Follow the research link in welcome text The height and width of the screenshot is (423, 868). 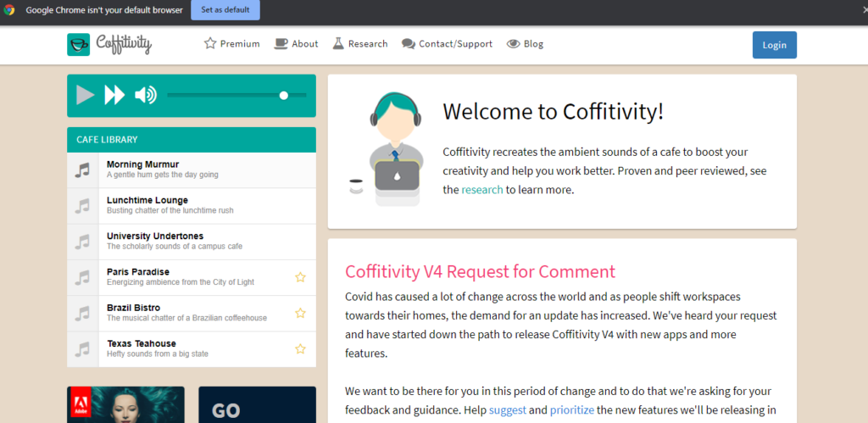click(x=482, y=190)
